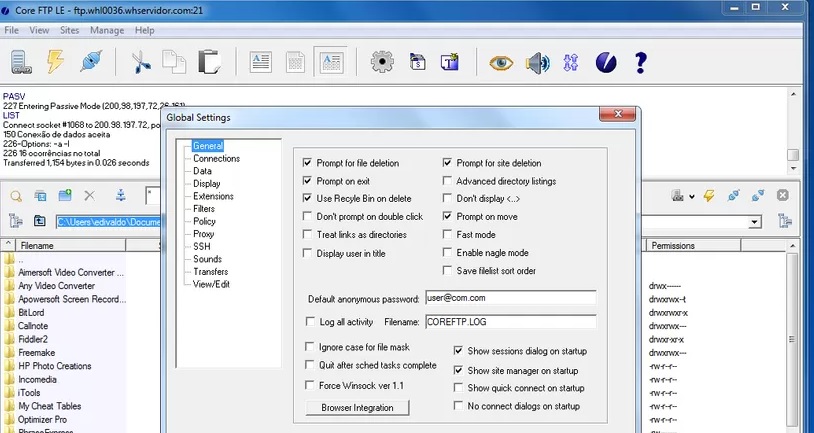Enable Advanced directory listings

pos(447,181)
